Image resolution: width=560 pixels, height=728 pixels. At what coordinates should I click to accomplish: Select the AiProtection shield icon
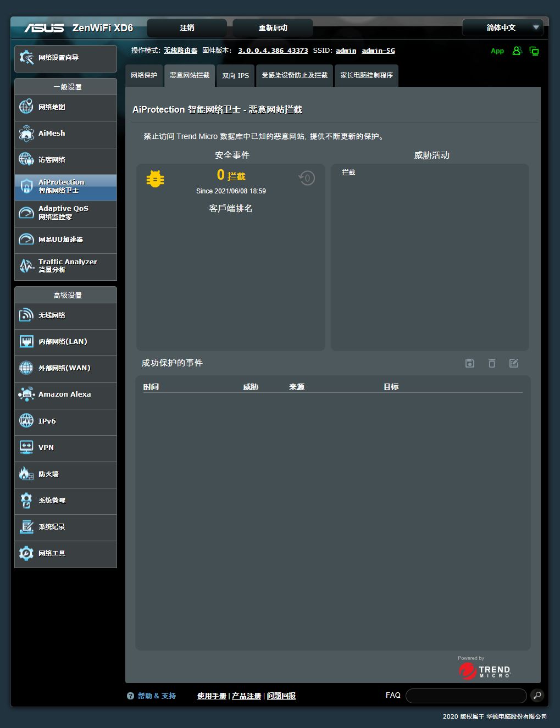[26, 186]
